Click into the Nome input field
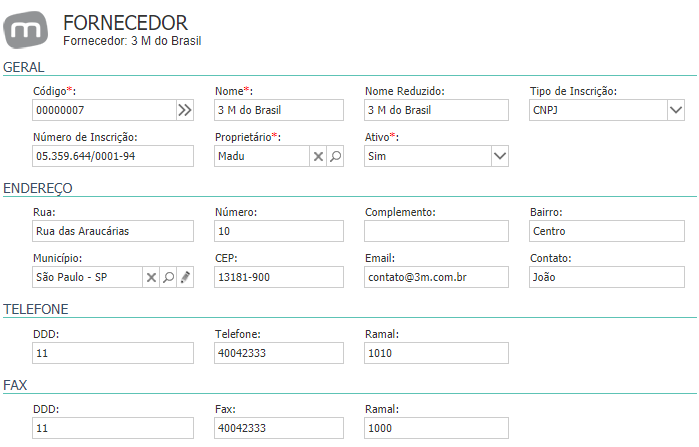 pyautogui.click(x=279, y=110)
